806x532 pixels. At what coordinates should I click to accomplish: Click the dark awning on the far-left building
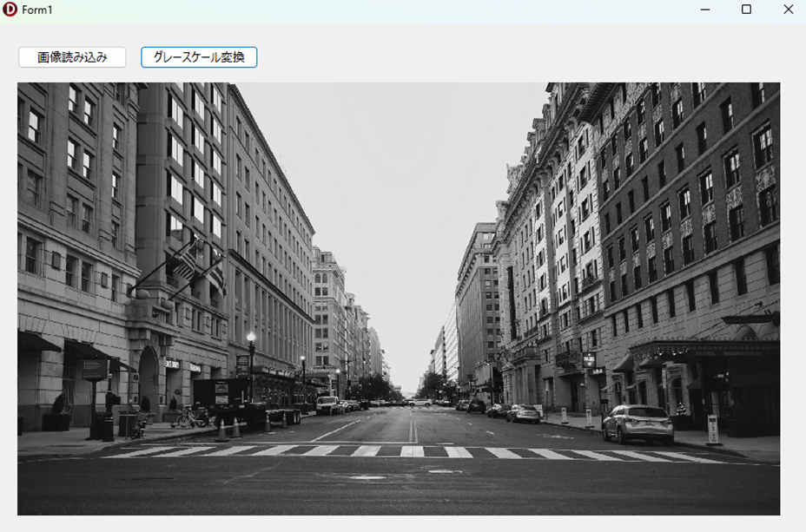click(x=37, y=343)
